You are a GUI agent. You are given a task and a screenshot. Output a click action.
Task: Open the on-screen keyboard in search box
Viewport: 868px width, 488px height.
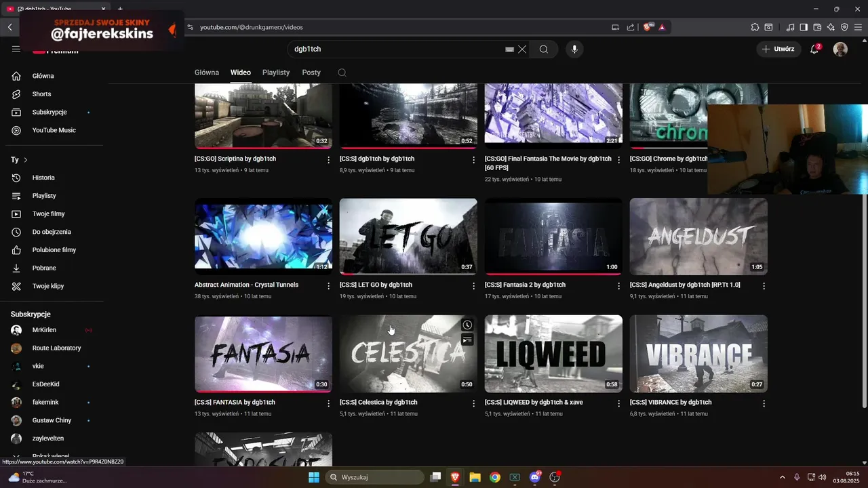pyautogui.click(x=509, y=49)
